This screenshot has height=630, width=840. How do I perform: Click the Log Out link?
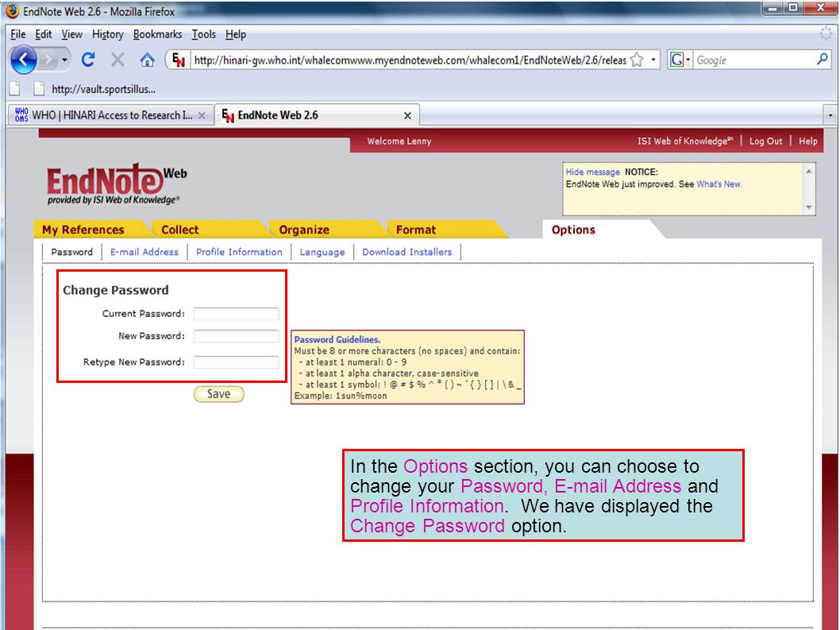click(765, 141)
